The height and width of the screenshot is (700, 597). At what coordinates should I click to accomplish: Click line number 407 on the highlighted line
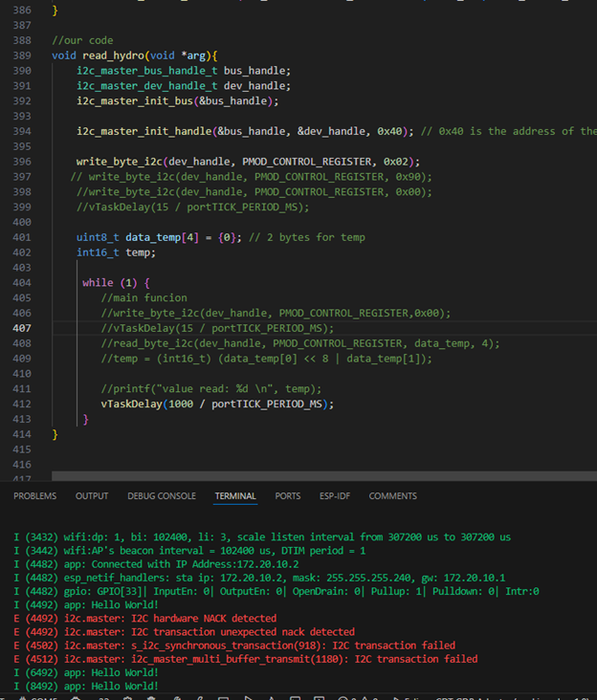coord(21,328)
